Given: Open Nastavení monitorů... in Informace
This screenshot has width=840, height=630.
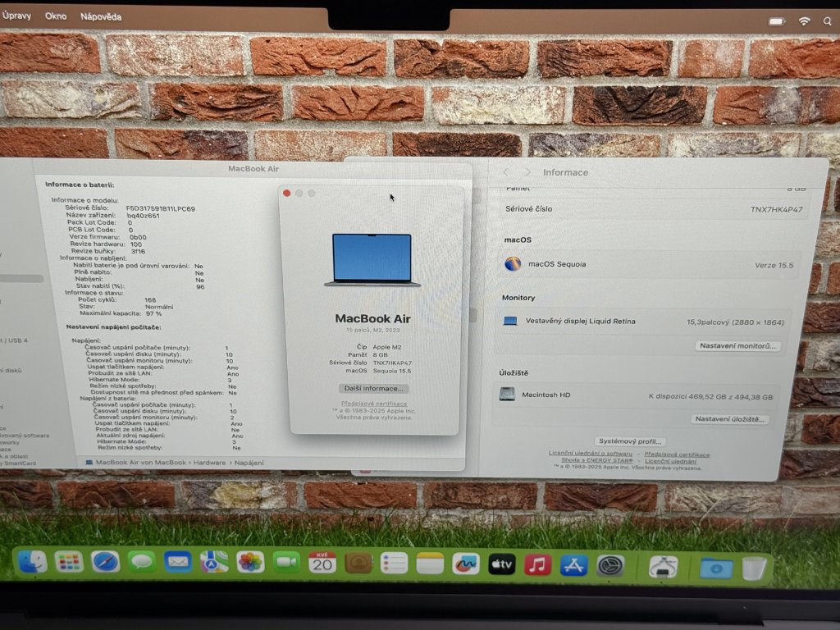Looking at the screenshot, I should [737, 346].
